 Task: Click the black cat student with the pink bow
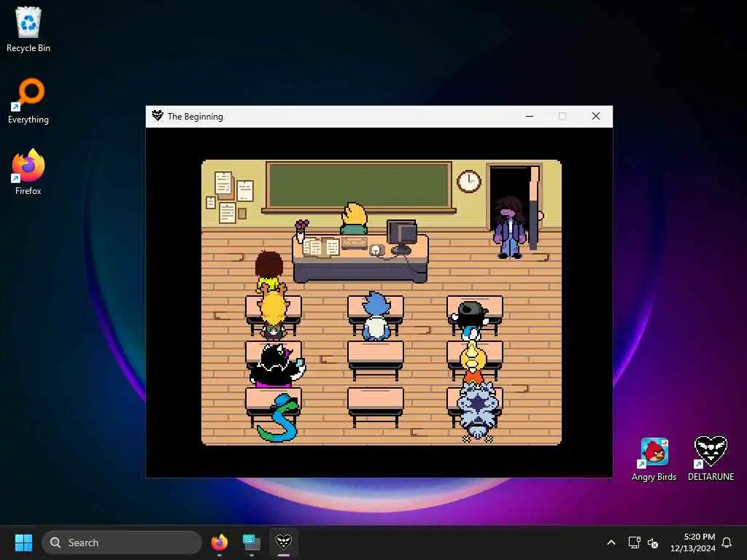click(x=277, y=365)
